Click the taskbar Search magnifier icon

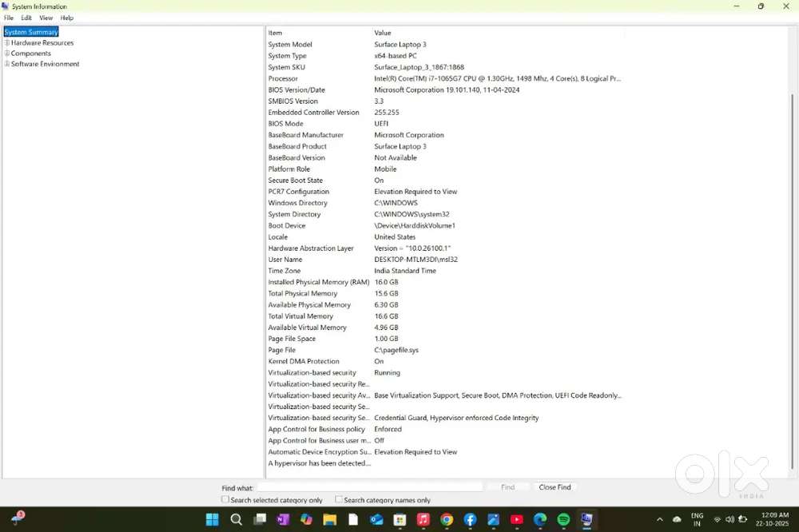(x=237, y=520)
